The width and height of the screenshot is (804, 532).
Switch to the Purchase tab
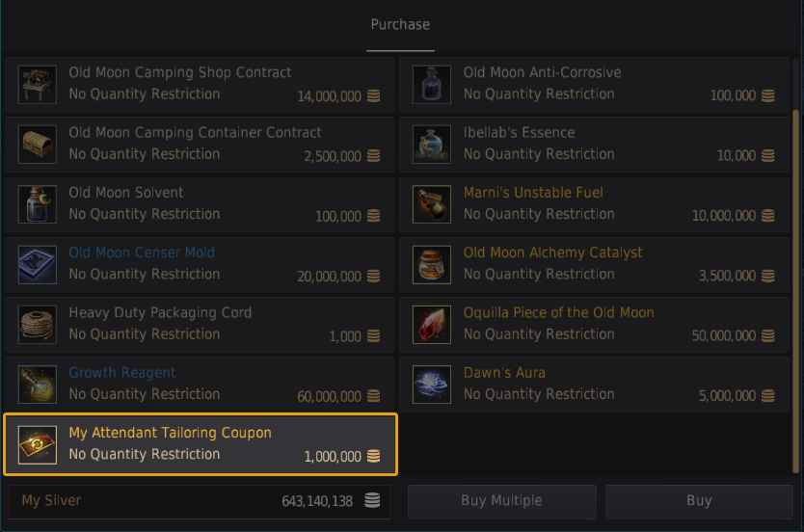(400, 25)
